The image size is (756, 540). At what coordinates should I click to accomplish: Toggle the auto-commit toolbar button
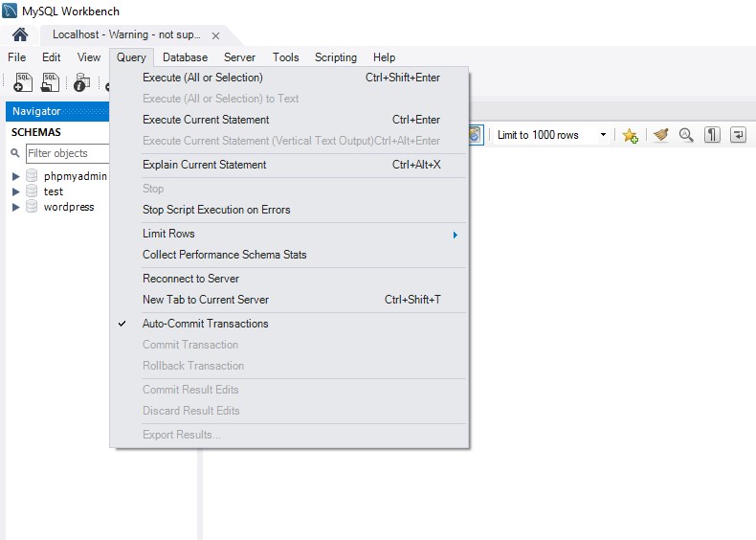click(476, 135)
